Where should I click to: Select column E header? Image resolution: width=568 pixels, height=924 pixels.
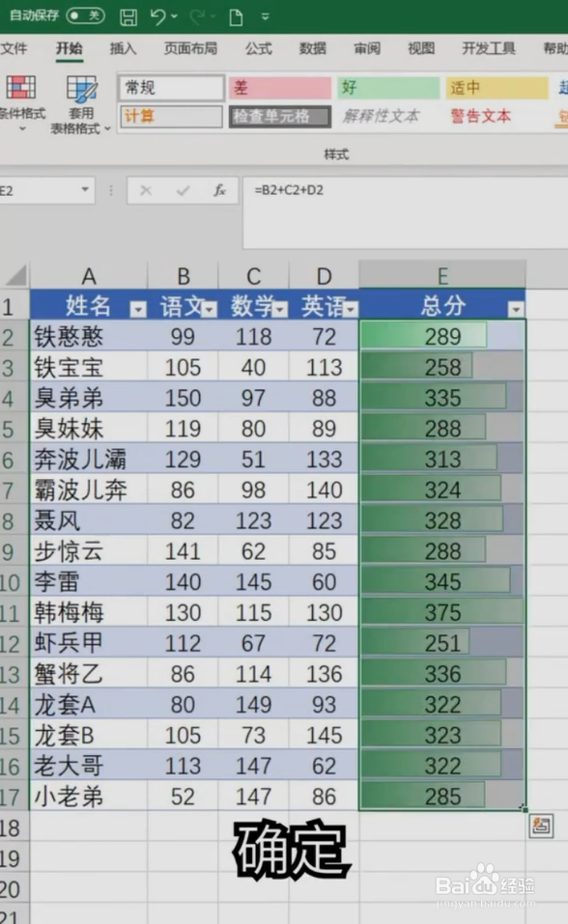442,276
